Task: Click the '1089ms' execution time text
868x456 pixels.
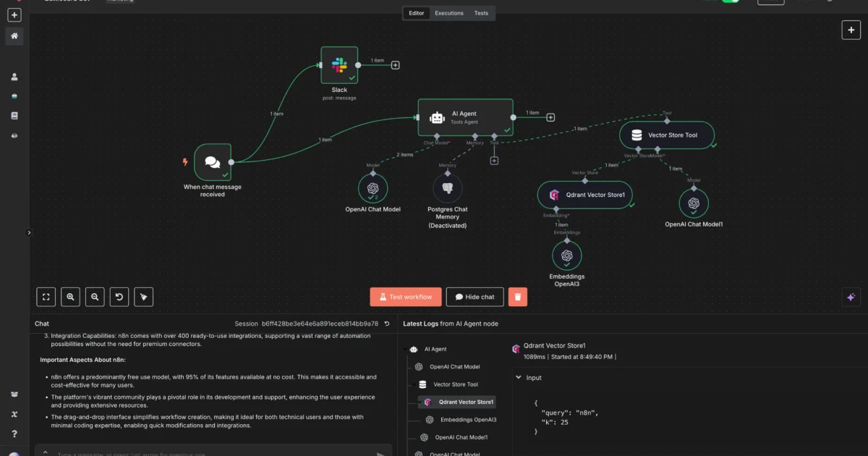Action: 535,357
